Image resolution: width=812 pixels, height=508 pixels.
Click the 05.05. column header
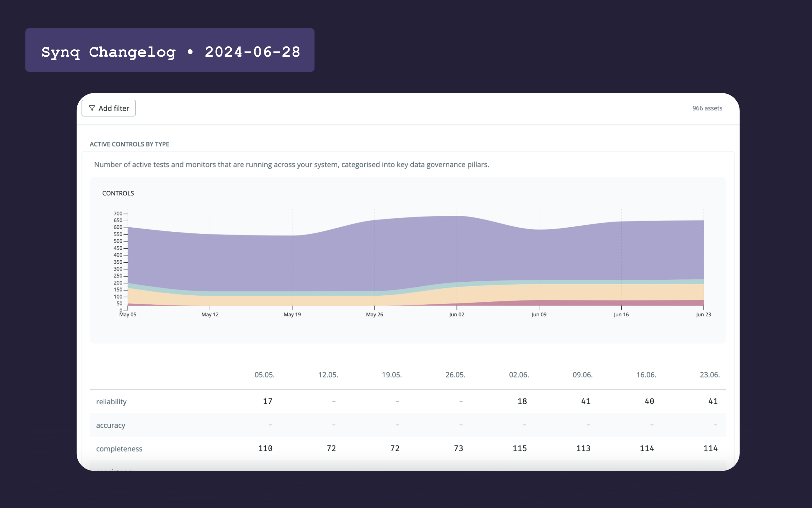[265, 375]
